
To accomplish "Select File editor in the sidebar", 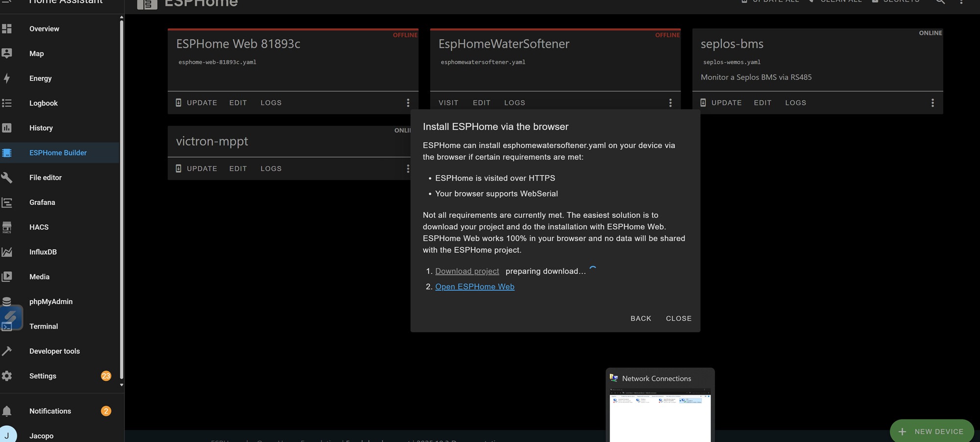I will click(x=46, y=178).
